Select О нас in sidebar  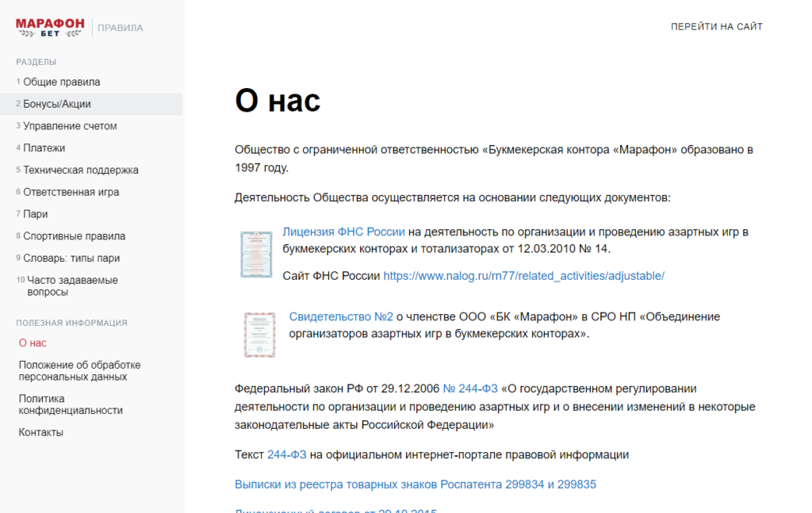point(33,343)
